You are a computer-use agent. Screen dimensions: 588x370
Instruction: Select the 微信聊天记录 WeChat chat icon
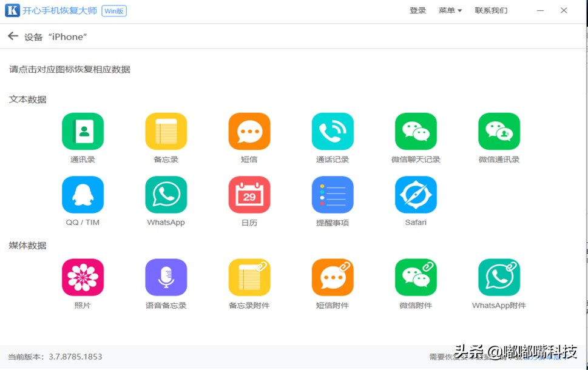415,131
